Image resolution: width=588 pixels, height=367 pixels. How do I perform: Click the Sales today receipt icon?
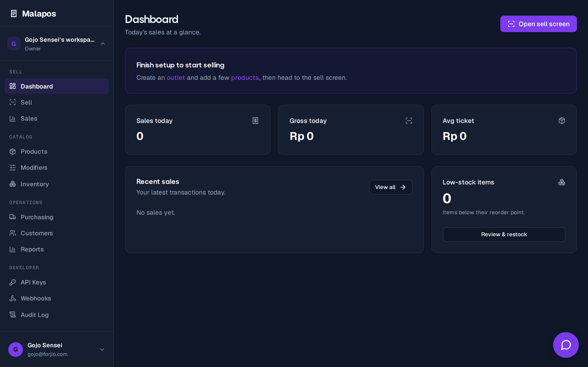255,121
